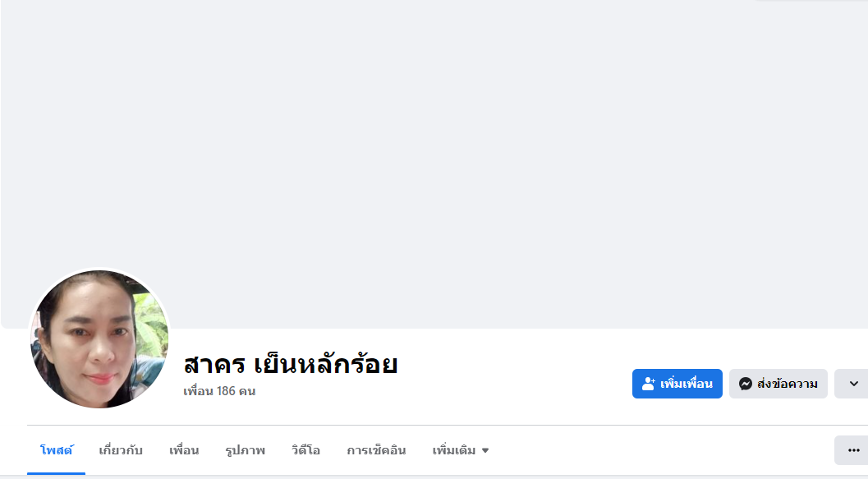Click the small arrow beside เพิ่มเติม
This screenshot has width=868, height=479.
485,450
